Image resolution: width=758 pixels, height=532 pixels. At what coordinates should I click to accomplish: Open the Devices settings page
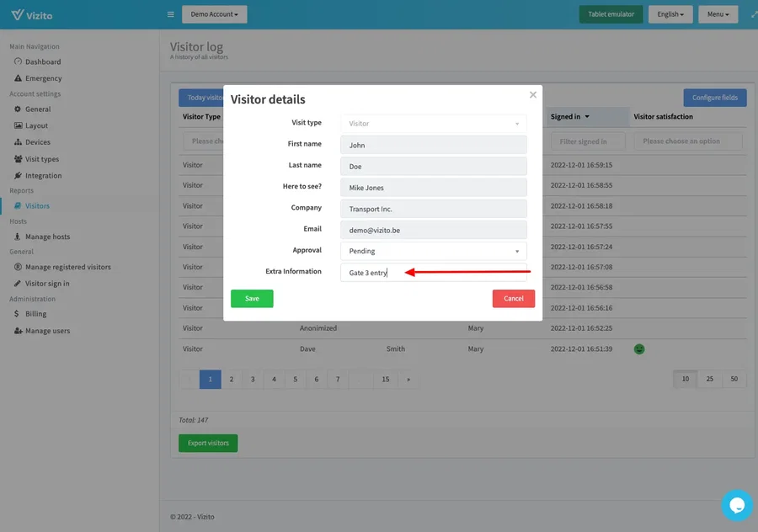click(x=18, y=142)
